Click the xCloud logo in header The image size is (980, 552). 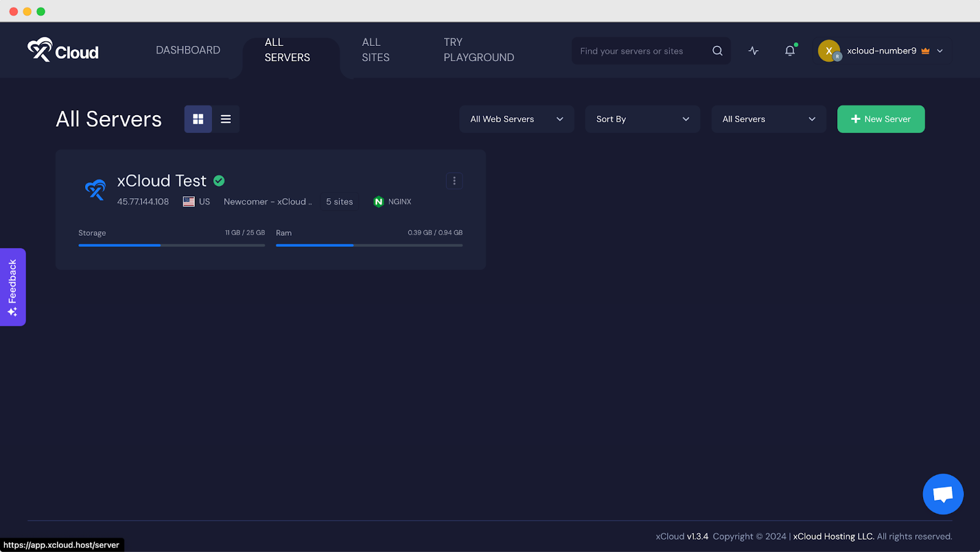63,50
